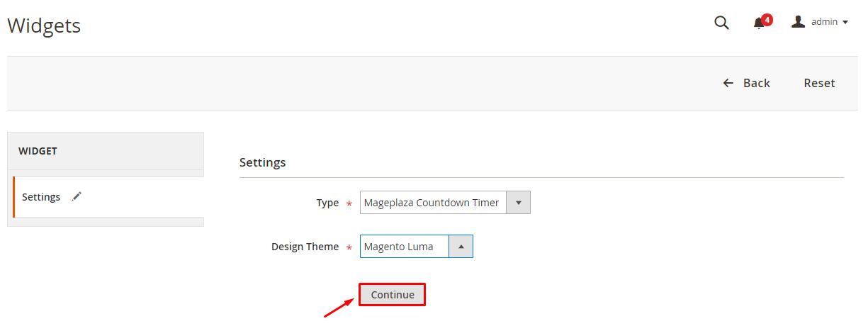Click the Back button label
The image size is (868, 331).
[x=756, y=83]
